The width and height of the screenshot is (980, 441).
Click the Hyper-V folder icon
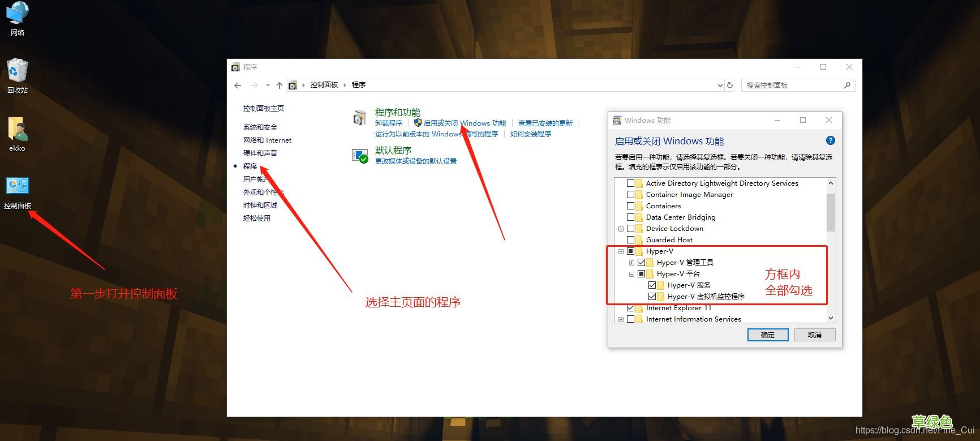coord(639,251)
